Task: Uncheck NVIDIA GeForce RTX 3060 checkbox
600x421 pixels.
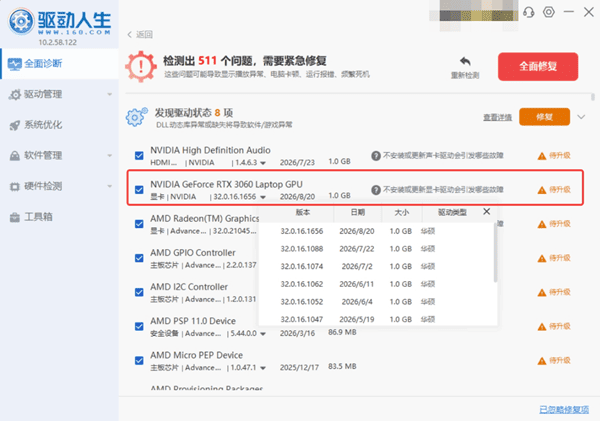Action: tap(139, 189)
